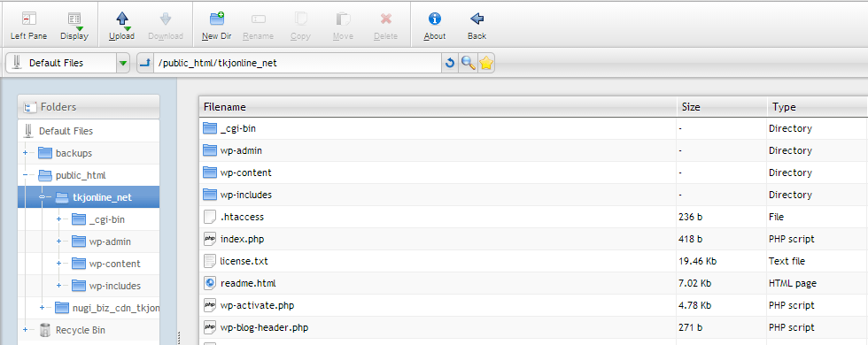Open the Display options menu
Viewport: 868px width, 345px height.
click(74, 26)
